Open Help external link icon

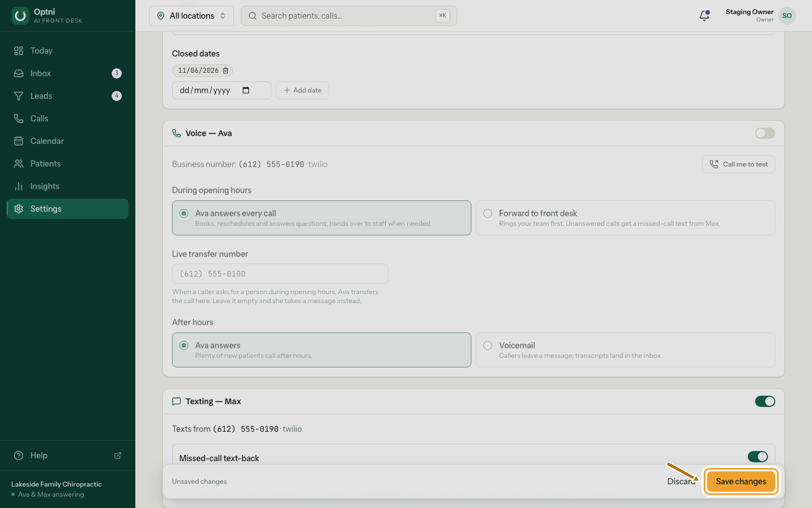click(118, 456)
